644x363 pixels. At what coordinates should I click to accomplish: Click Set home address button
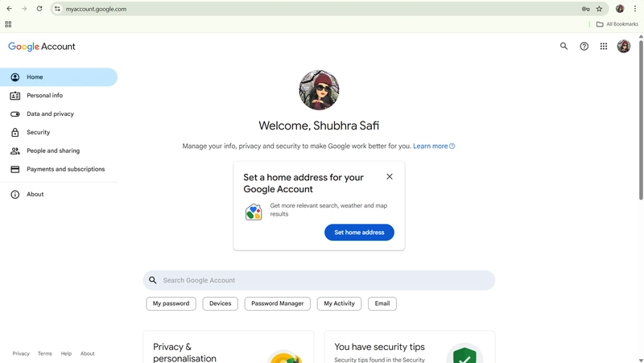pos(359,233)
